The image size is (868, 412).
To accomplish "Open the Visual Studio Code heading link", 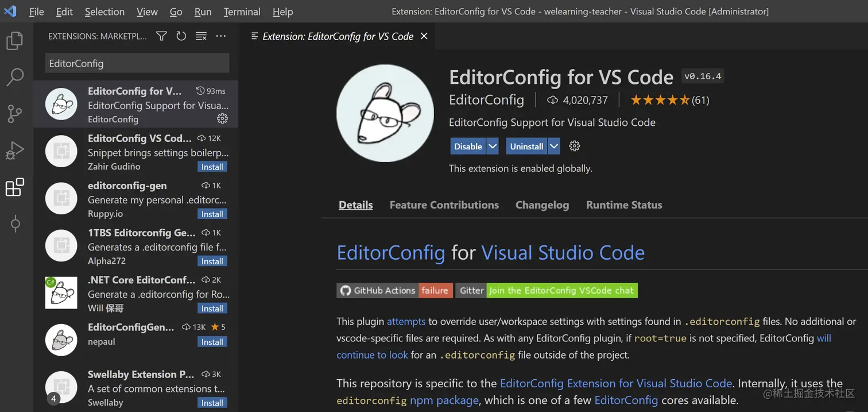I will (x=563, y=253).
